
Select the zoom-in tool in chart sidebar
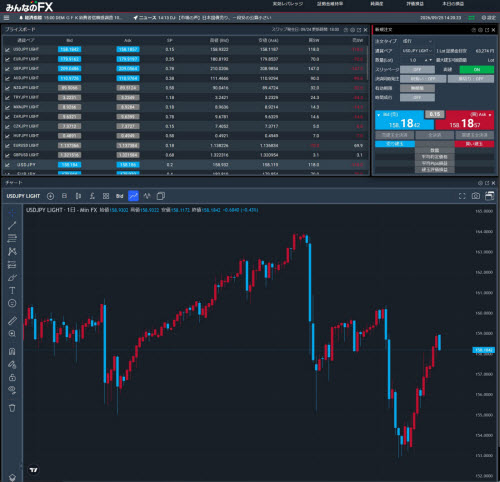(x=12, y=334)
